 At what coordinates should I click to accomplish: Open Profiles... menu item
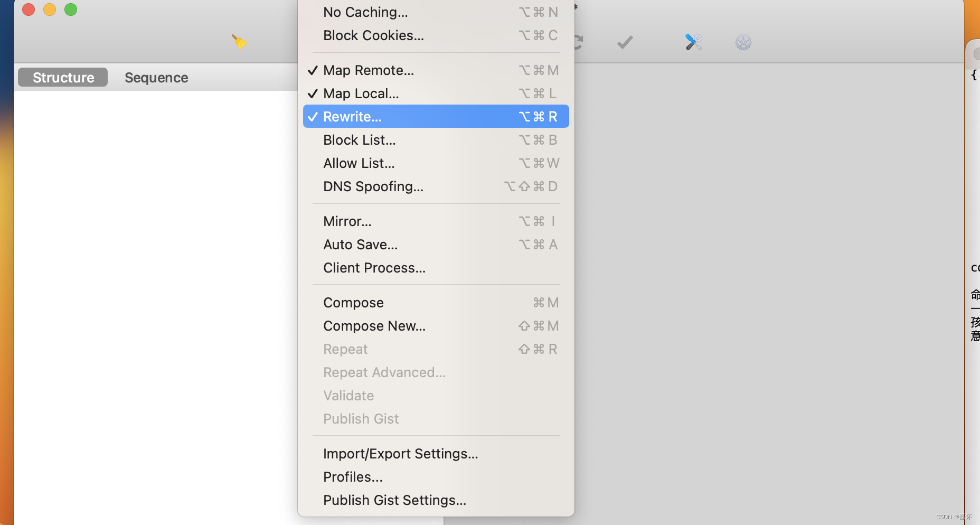point(436,477)
